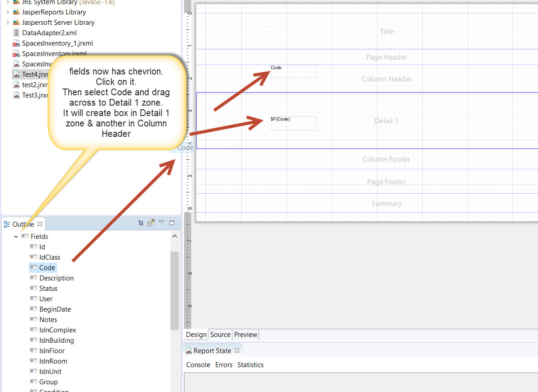Switch to the Source tab
Screen dimensions: 538x392
point(220,335)
